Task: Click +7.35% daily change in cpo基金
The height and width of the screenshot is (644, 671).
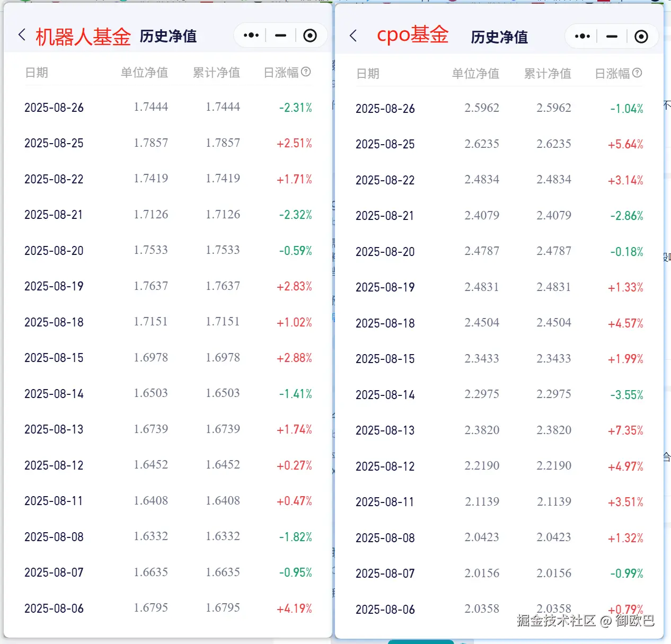Action: (625, 430)
